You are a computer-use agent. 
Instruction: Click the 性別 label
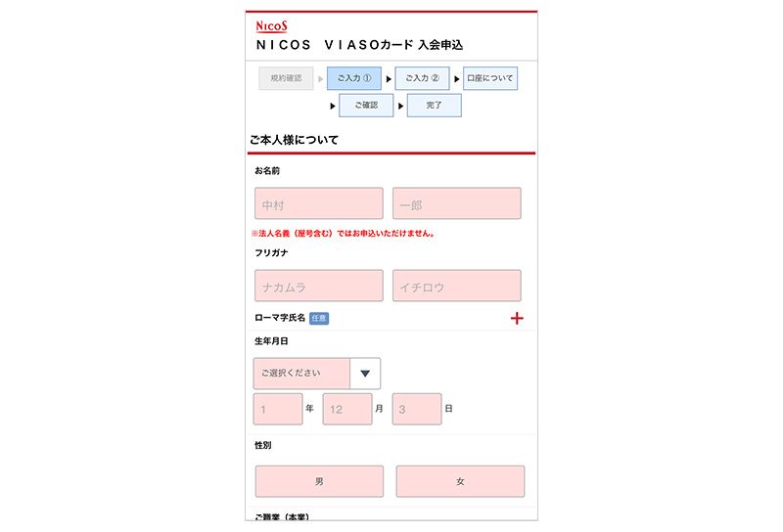pyautogui.click(x=262, y=445)
